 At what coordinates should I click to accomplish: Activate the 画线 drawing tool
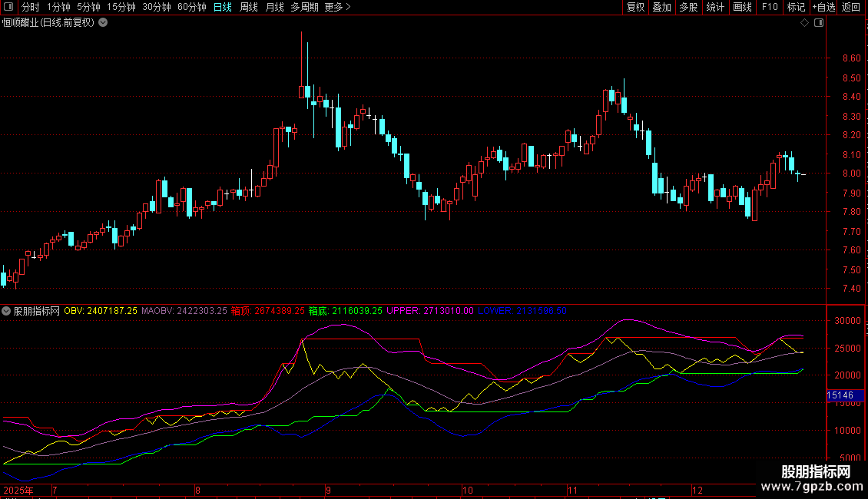coord(742,7)
